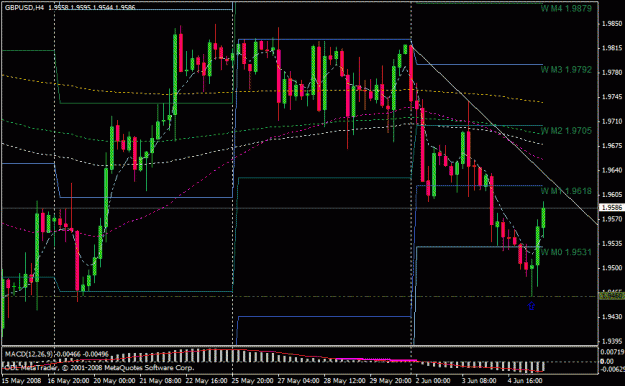Click the W M4 1.9879 pivot label

(566, 8)
